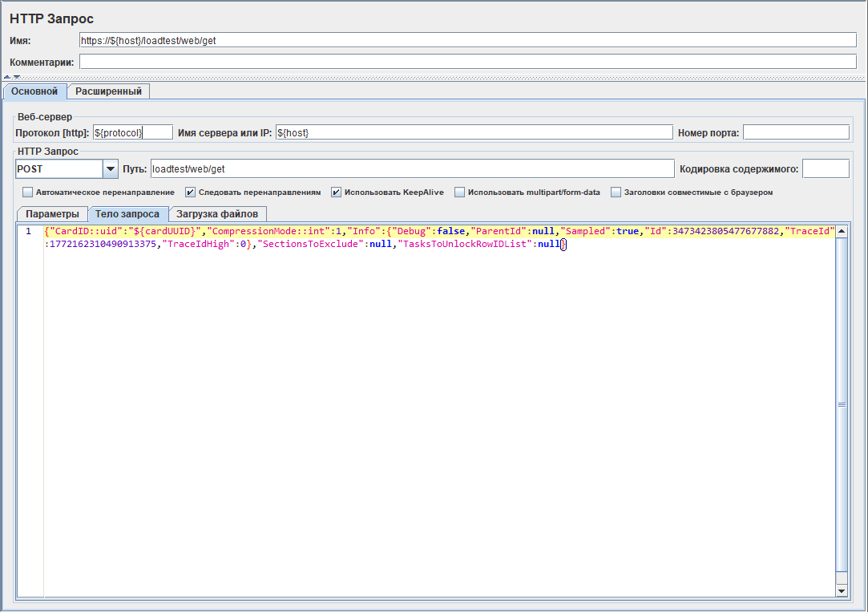Click the Комментарии comments field
Image resolution: width=868 pixels, height=612 pixels.
pos(468,62)
